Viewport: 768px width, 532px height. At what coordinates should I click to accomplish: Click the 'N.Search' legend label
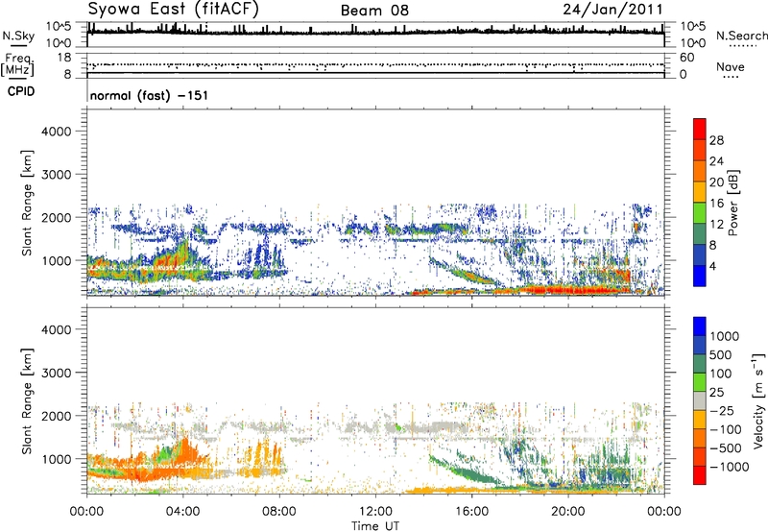(x=742, y=36)
